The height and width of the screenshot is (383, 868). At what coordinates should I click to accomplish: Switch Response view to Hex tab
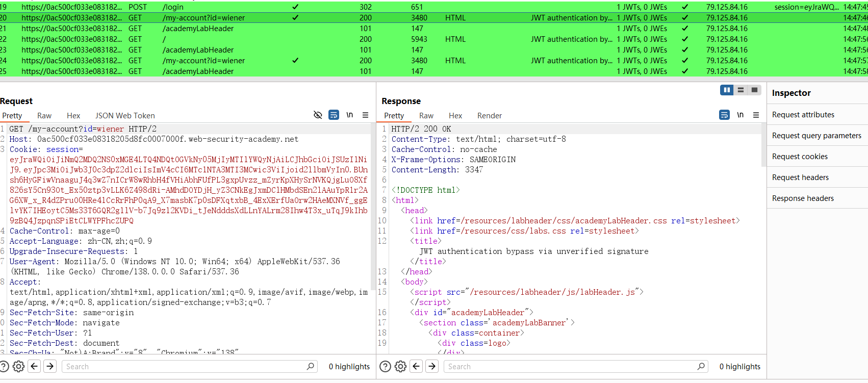pyautogui.click(x=455, y=116)
